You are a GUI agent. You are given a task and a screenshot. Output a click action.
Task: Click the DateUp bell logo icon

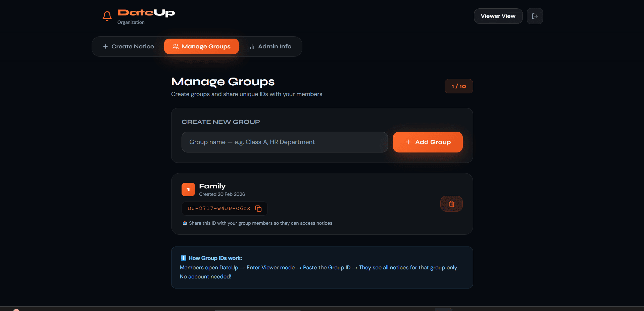pyautogui.click(x=107, y=15)
